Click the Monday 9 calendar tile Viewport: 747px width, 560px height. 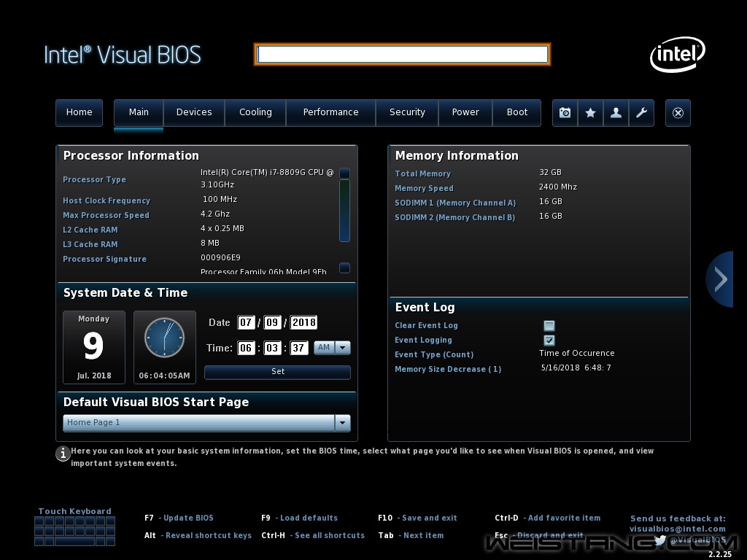[x=94, y=347]
